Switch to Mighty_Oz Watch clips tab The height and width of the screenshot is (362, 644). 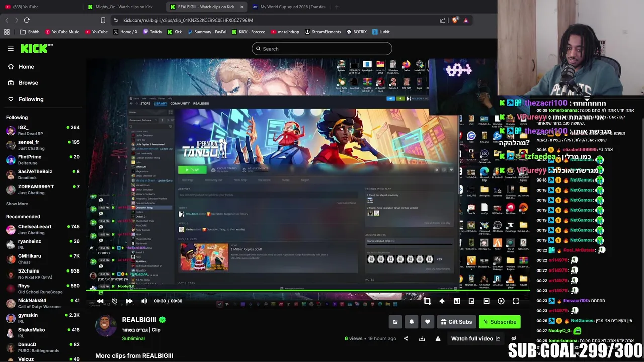click(124, 7)
